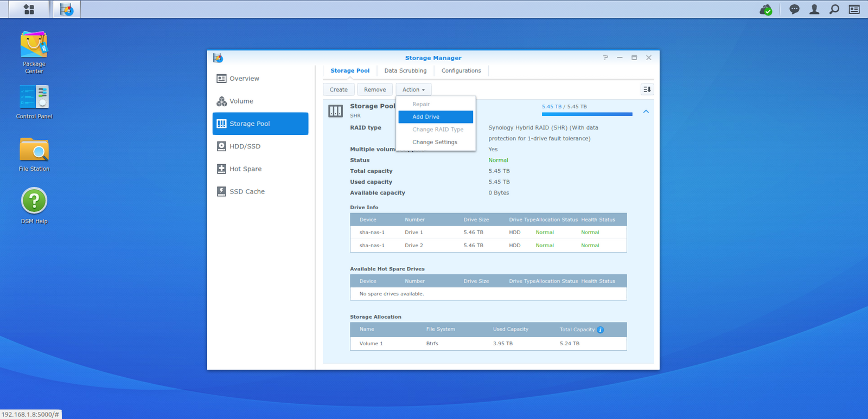This screenshot has width=868, height=419.
Task: Select the Drive 2 row
Action: tap(488, 246)
